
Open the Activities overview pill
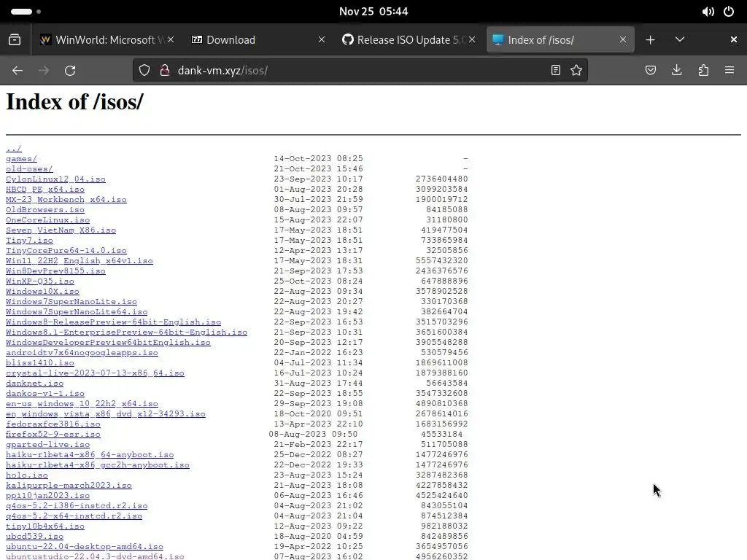[26, 12]
